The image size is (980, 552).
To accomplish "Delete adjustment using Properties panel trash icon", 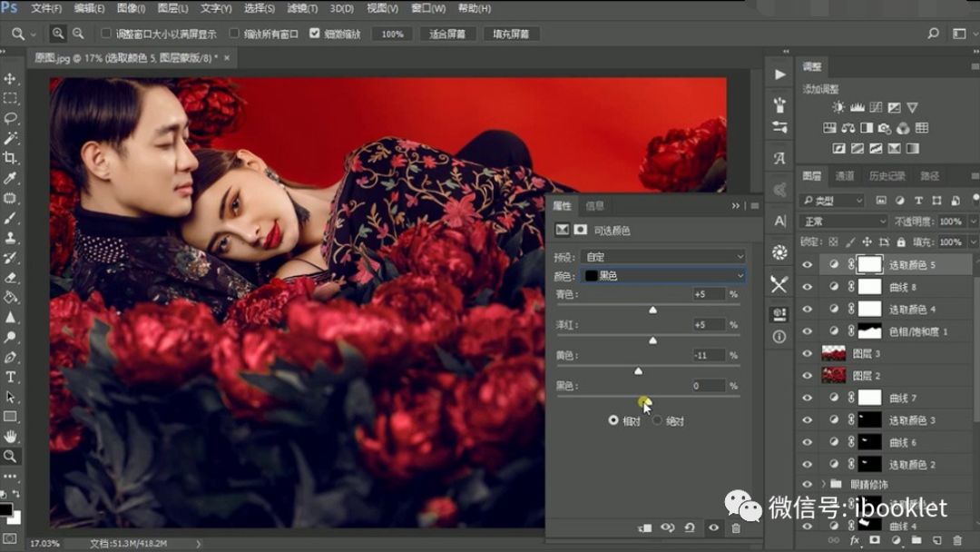I will coord(736,527).
